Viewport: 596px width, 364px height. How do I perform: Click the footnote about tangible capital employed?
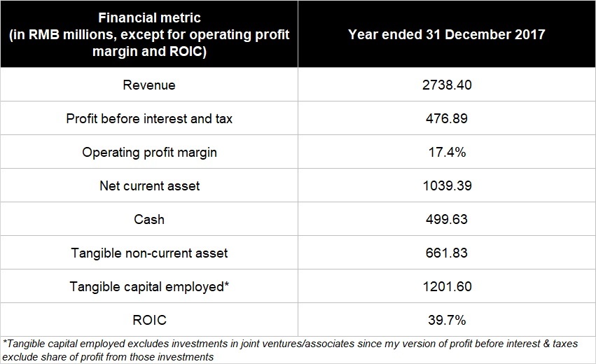pos(280,349)
